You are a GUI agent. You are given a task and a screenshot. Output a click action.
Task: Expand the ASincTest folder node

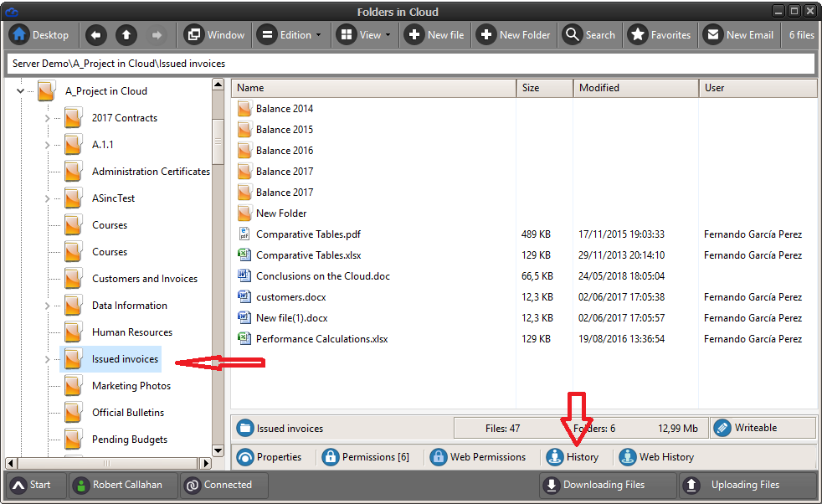(x=47, y=198)
